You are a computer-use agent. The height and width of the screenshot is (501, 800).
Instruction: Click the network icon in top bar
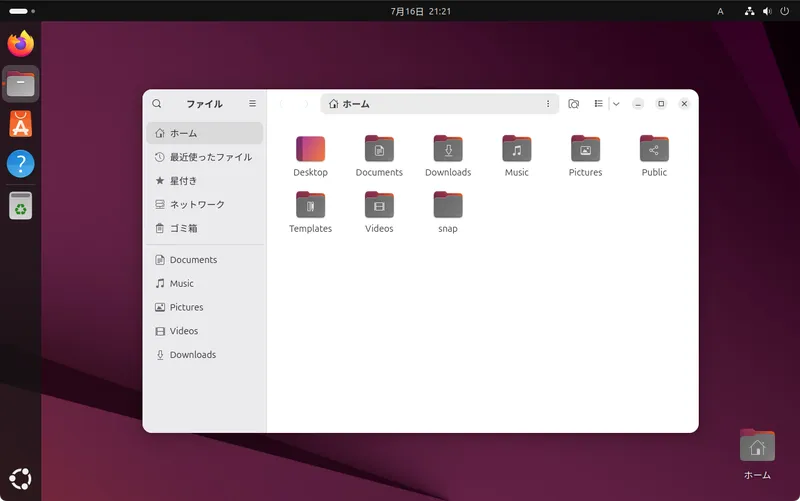click(x=749, y=11)
